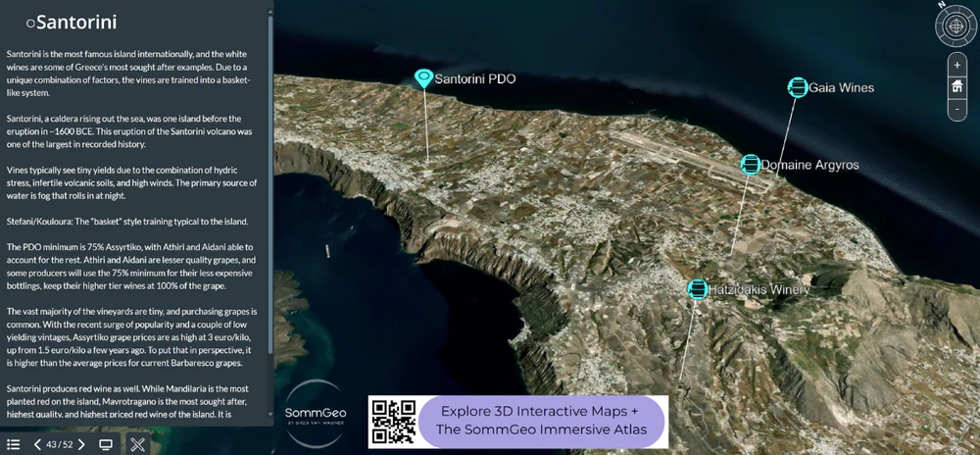Viewport: 980px width, 455px height.
Task: Select the Domaine Argyros barrel marker
Action: click(751, 165)
